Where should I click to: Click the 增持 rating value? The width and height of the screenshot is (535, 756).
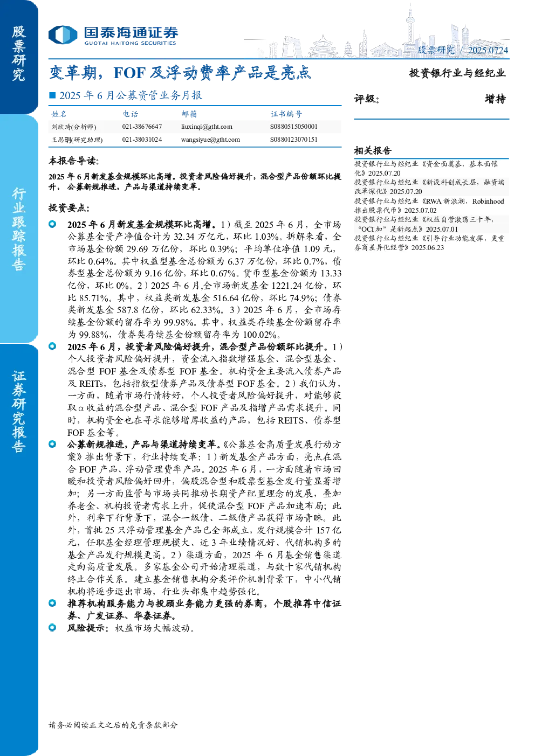495,99
